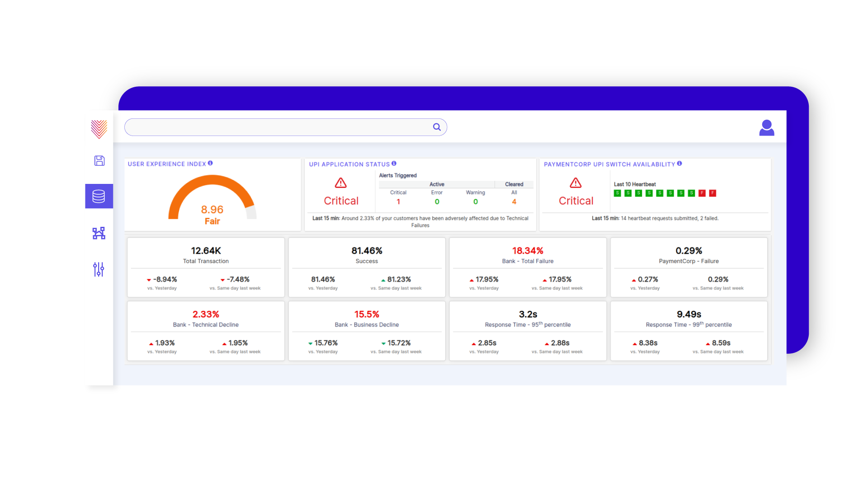
Task: Click the search magnifier icon
Action: 437,127
